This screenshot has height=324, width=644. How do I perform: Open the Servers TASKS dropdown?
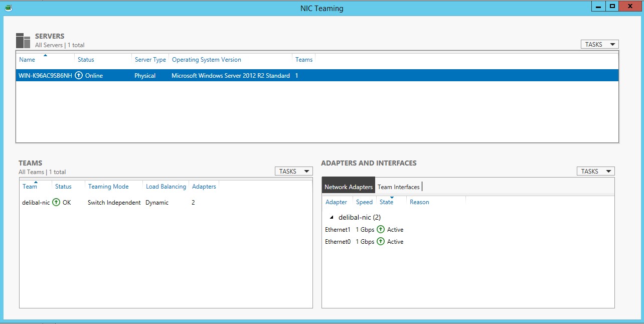pos(599,45)
